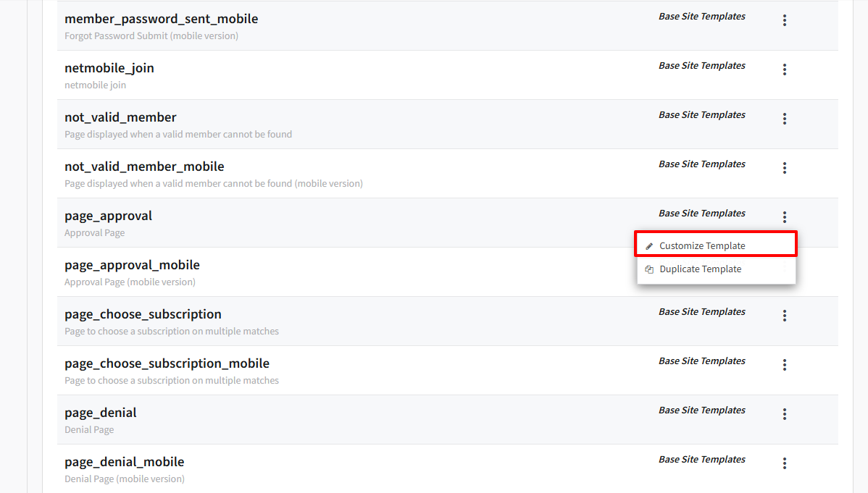Expand the page_denial_mobile three-dot menu
Image resolution: width=868 pixels, height=493 pixels.
coord(784,463)
